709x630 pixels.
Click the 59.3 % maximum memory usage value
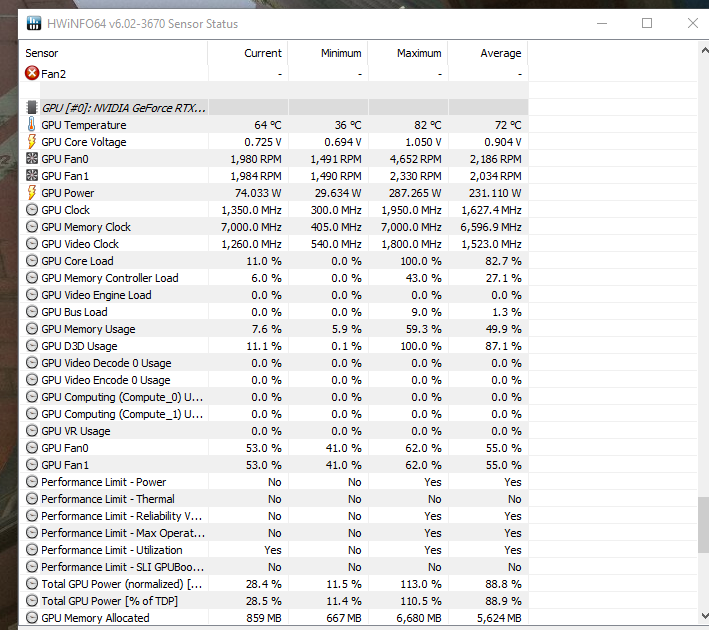point(424,329)
